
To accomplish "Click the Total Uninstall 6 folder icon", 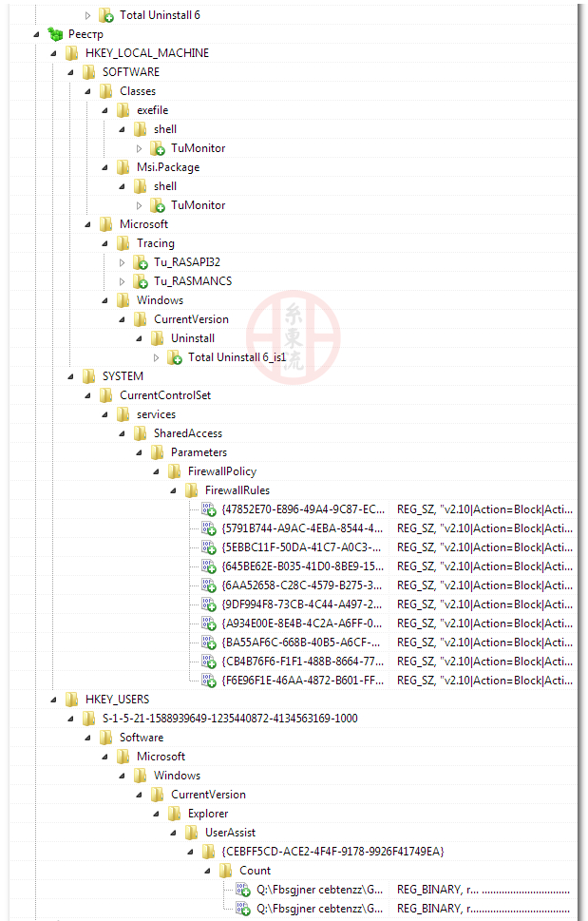I will pyautogui.click(x=106, y=15).
